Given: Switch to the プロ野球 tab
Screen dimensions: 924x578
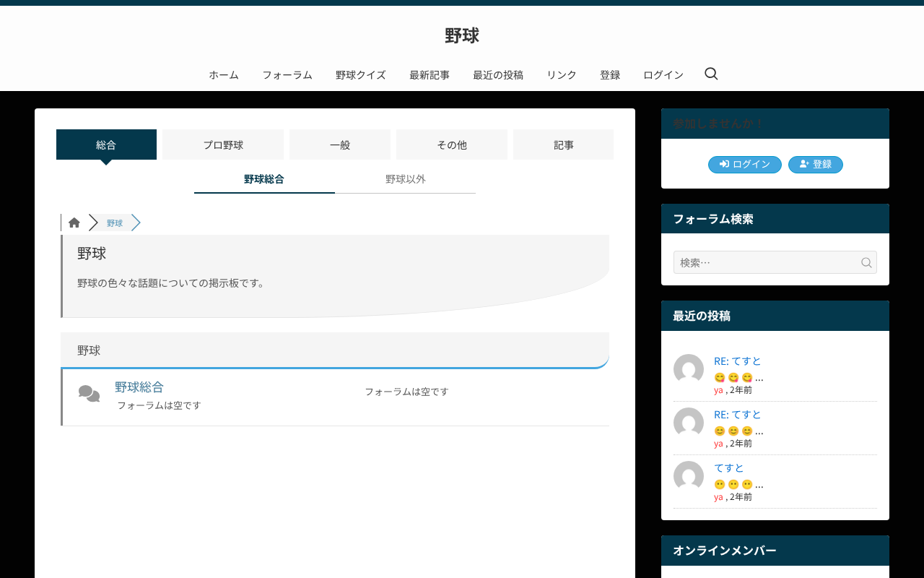Looking at the screenshot, I should (223, 144).
